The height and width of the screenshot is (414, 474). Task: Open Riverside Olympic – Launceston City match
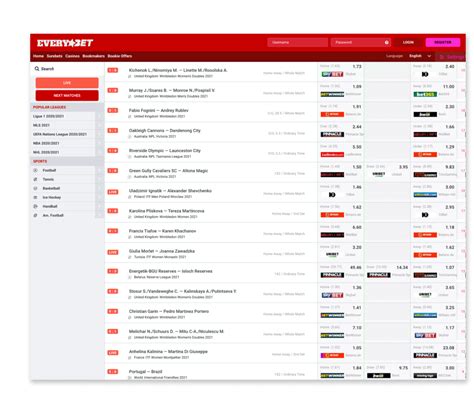coord(165,150)
